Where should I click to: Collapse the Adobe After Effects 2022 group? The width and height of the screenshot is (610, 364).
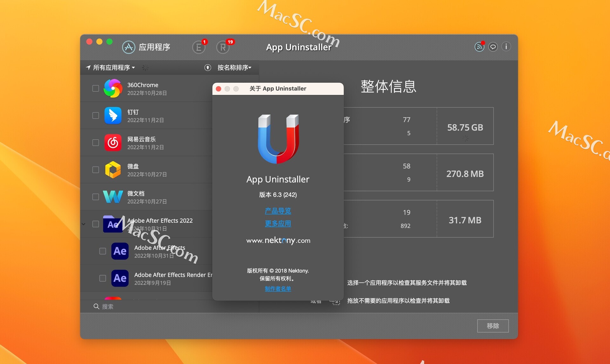84,224
